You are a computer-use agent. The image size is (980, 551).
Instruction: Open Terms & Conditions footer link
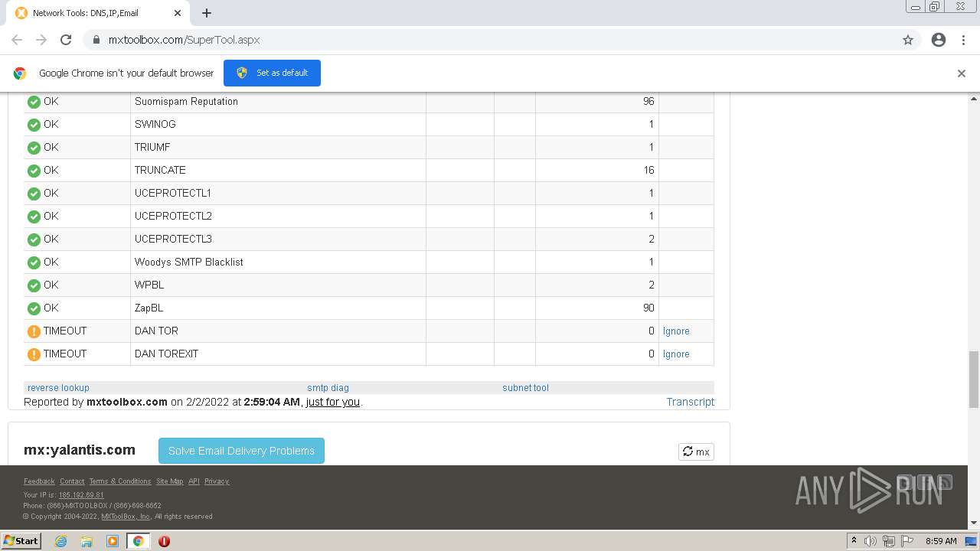pyautogui.click(x=120, y=481)
